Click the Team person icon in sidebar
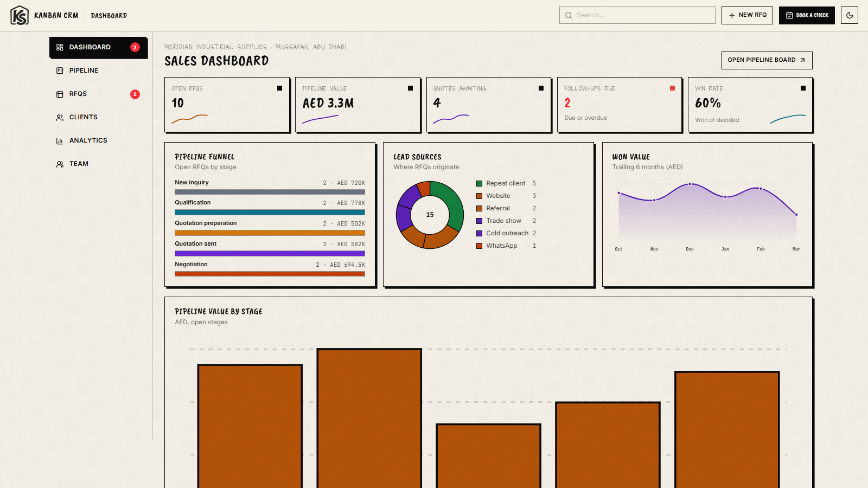Screen dimensions: 868x488 [60, 164]
